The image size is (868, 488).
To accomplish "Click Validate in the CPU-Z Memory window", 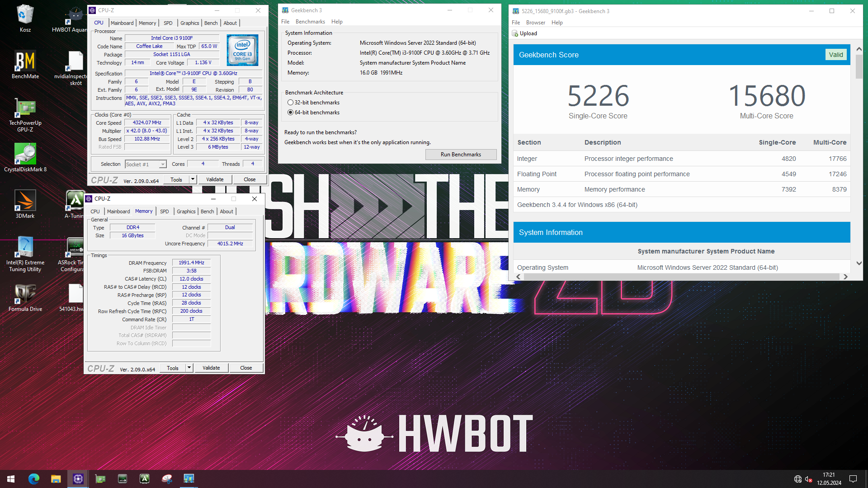I will (211, 368).
